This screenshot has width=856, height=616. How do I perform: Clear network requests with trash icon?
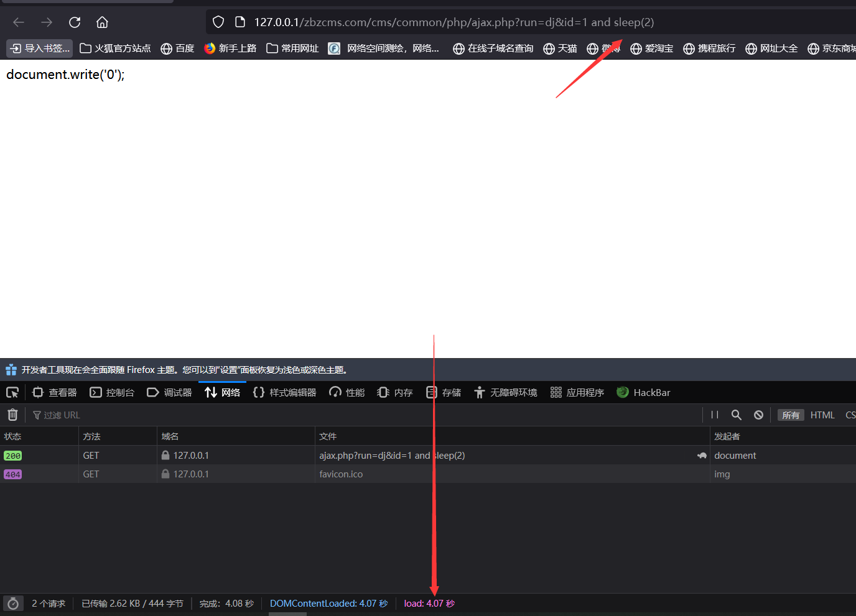12,415
